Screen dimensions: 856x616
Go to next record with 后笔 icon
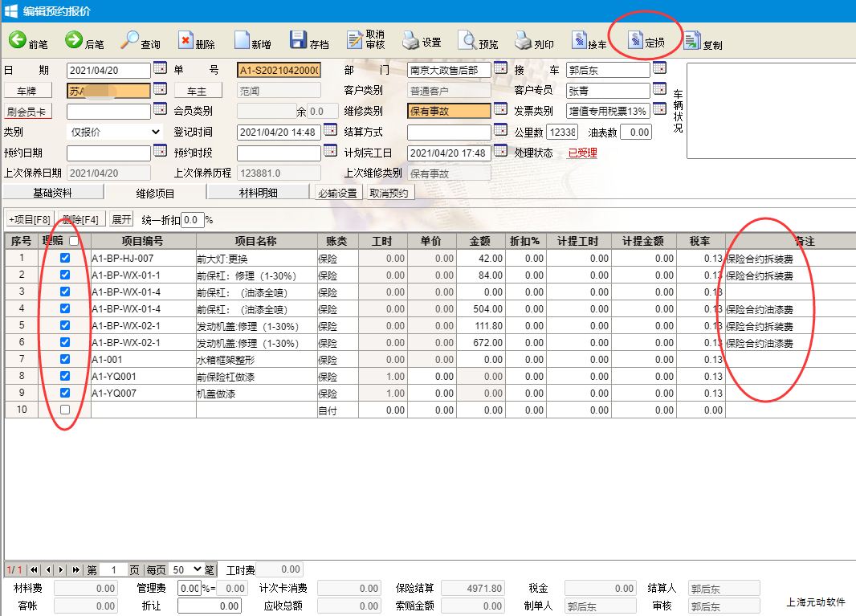click(x=74, y=40)
